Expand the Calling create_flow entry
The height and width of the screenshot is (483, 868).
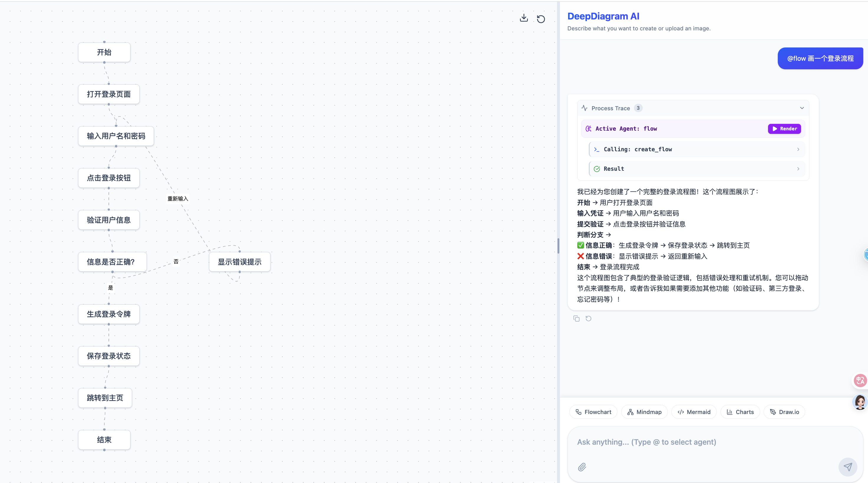[x=798, y=149]
